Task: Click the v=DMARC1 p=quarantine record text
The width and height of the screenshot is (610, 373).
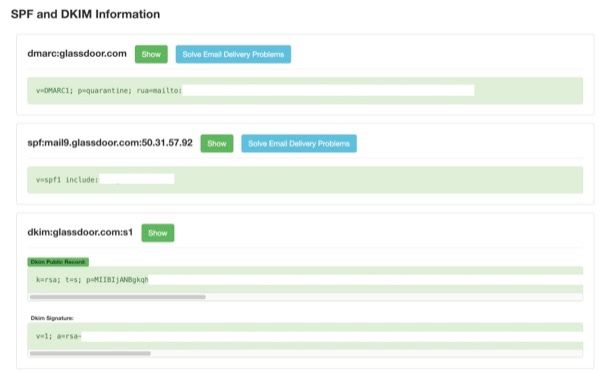Action: pyautogui.click(x=109, y=91)
